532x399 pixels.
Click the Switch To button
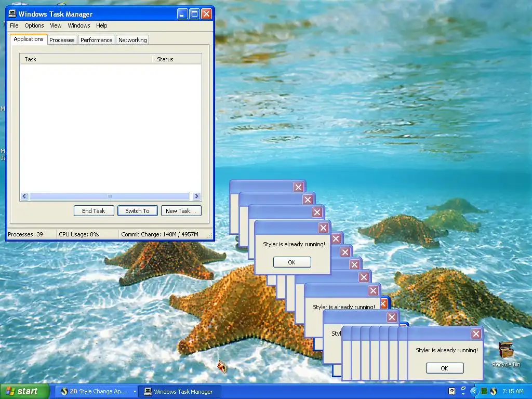137,211
